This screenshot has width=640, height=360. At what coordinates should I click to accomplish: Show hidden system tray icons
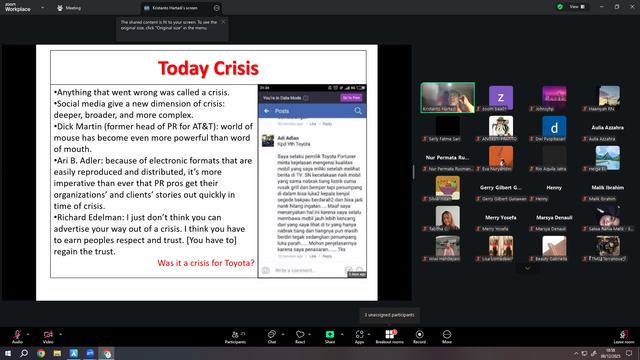[x=576, y=353]
